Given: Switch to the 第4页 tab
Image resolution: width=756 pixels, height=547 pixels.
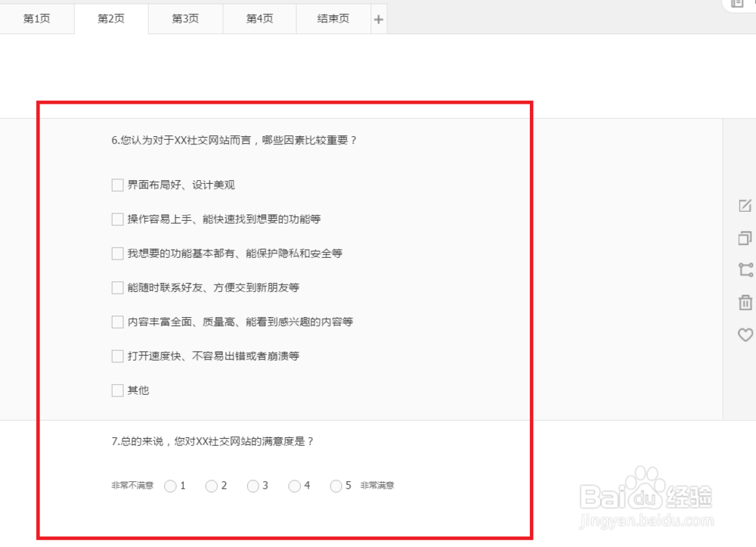Looking at the screenshot, I should tap(259, 19).
